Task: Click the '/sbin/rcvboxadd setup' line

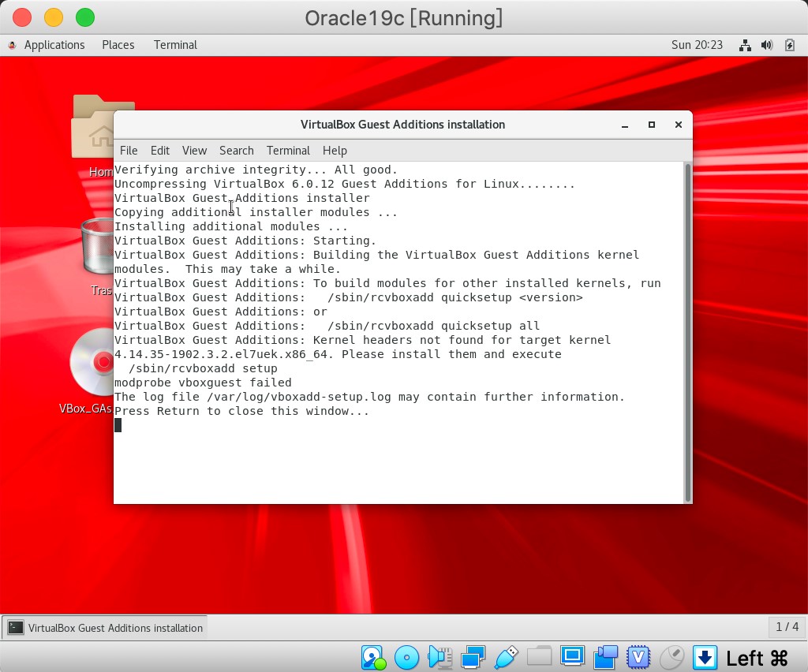Action: (x=203, y=368)
